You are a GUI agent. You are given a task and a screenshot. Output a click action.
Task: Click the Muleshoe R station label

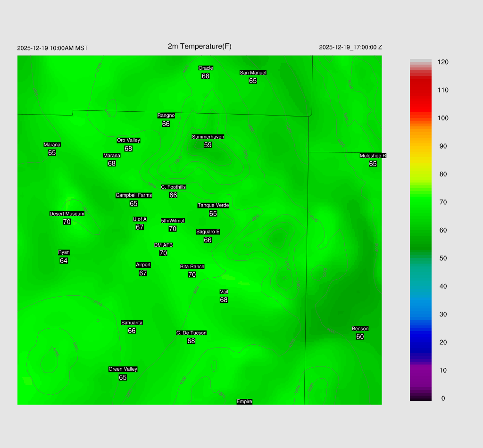[x=373, y=156]
